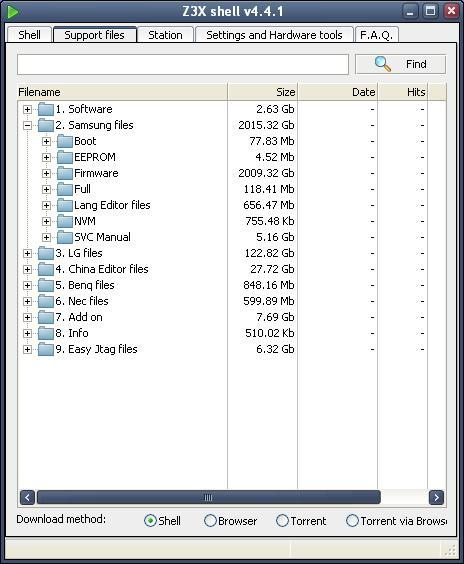Click the Size column header
The image size is (464, 564).
point(263,92)
